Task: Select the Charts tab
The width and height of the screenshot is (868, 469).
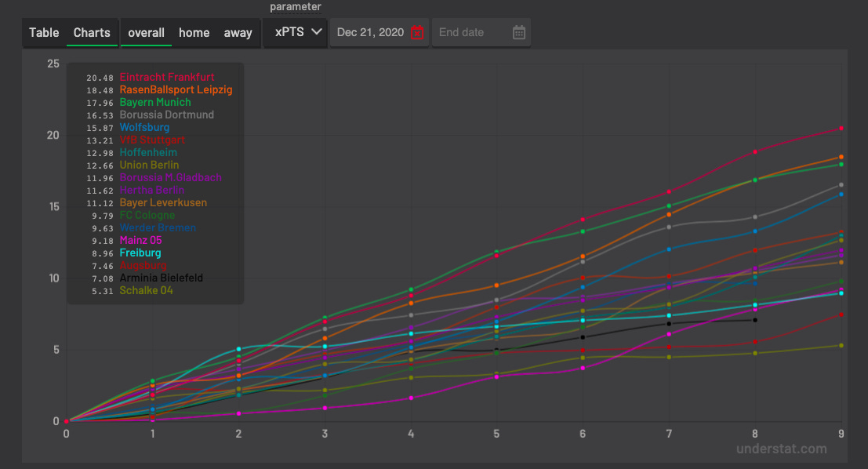Action: click(92, 33)
